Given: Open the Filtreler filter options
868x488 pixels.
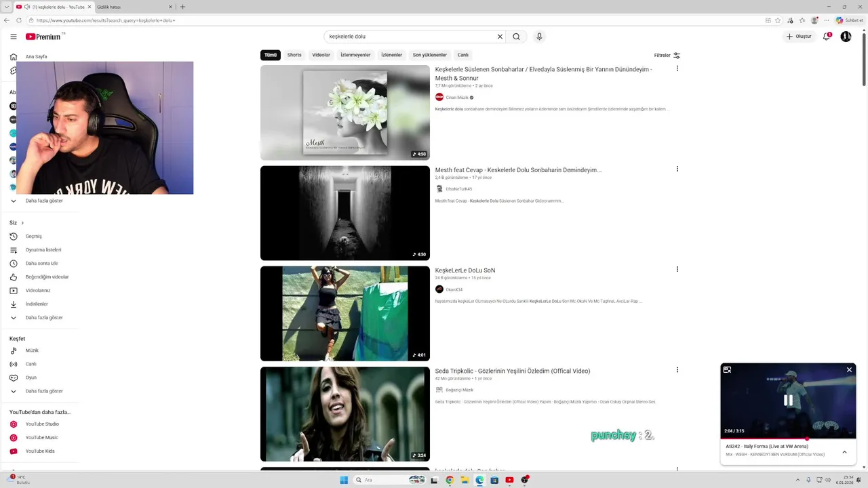Looking at the screenshot, I should point(667,55).
